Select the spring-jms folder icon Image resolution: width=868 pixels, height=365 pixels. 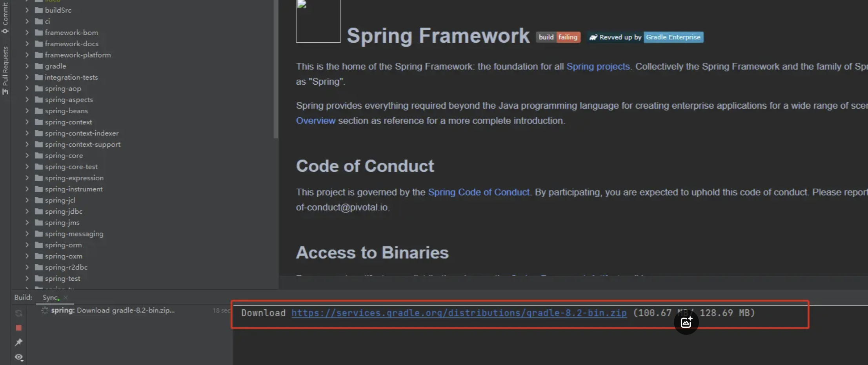pos(38,222)
